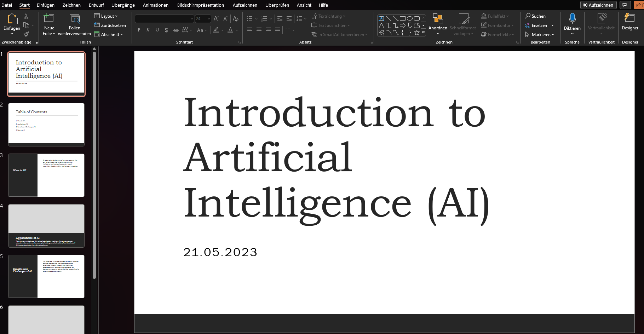Click the Aufzeichnen button at top right

(x=598, y=5)
